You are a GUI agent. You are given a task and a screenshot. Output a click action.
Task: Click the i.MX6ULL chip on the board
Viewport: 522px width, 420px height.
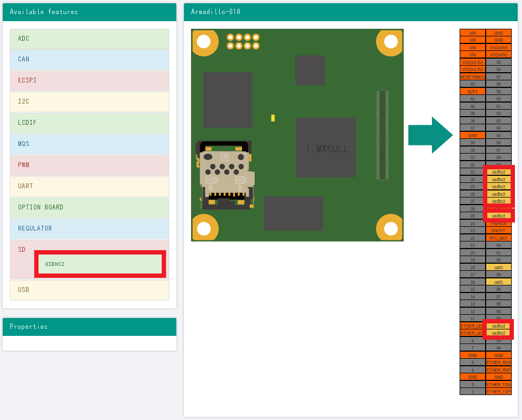tap(326, 148)
